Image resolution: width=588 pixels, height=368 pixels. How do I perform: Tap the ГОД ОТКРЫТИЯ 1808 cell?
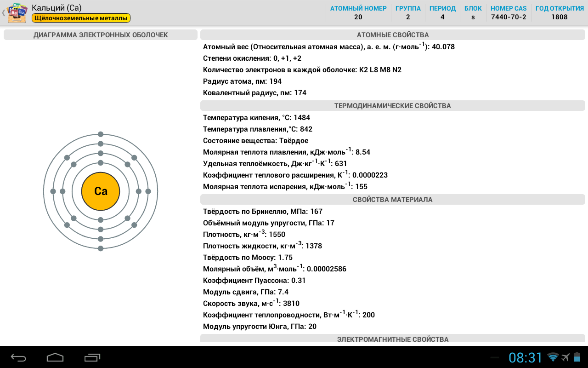point(560,13)
